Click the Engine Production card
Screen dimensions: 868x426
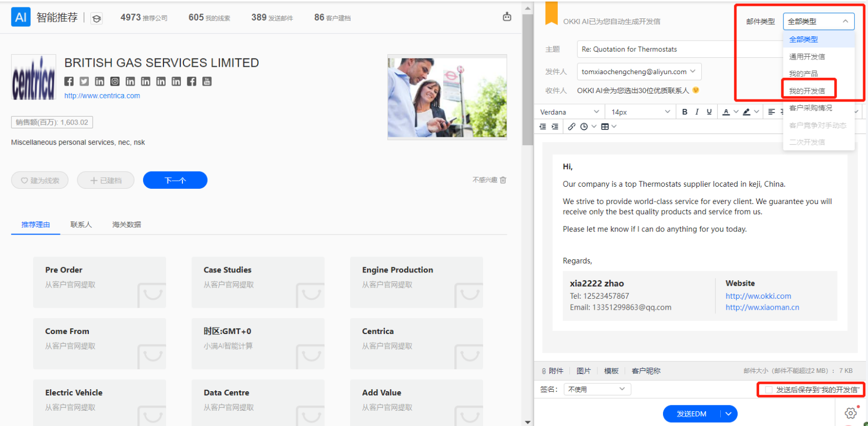[x=416, y=282]
